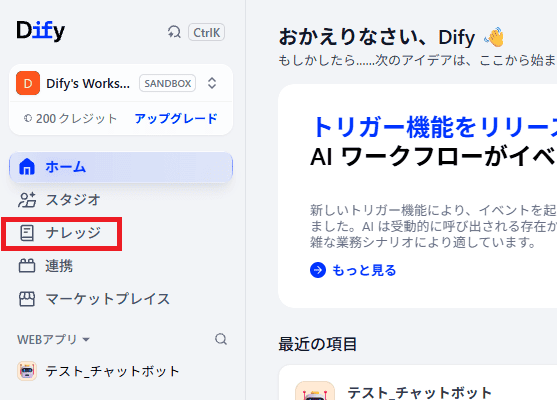Click the search icon beside WEBアプリ

coord(221,339)
